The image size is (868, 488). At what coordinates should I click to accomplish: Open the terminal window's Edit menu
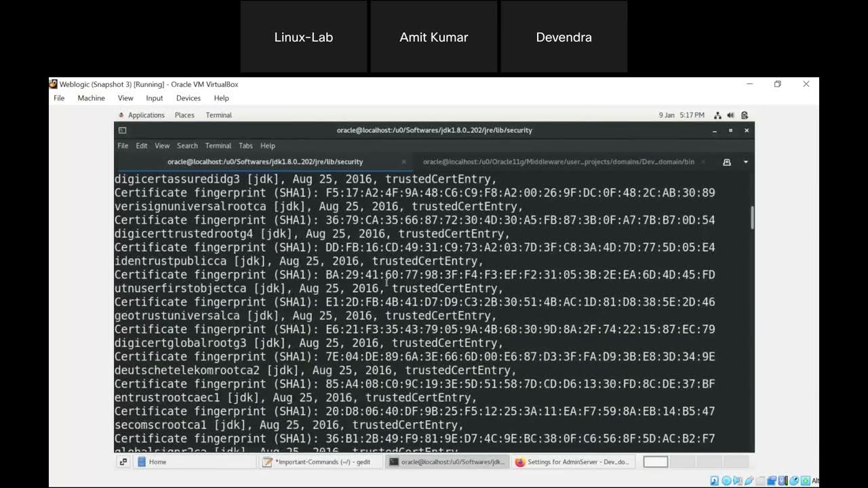141,146
